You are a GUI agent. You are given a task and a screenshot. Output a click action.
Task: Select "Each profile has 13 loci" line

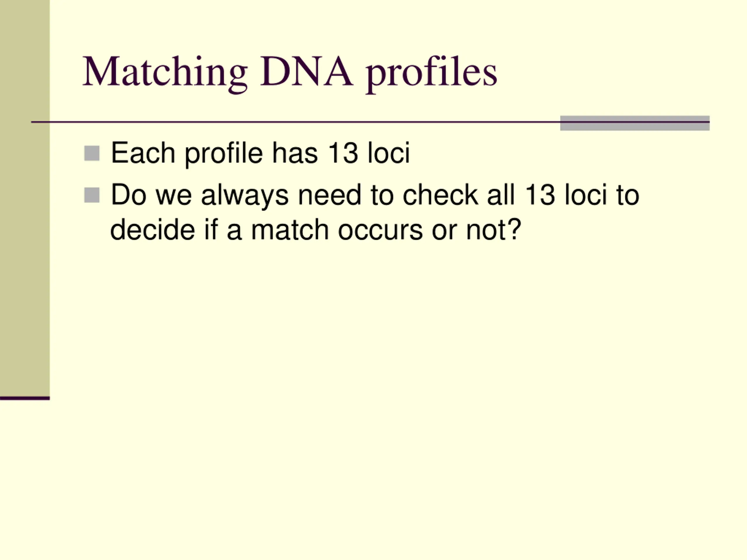tap(260, 154)
